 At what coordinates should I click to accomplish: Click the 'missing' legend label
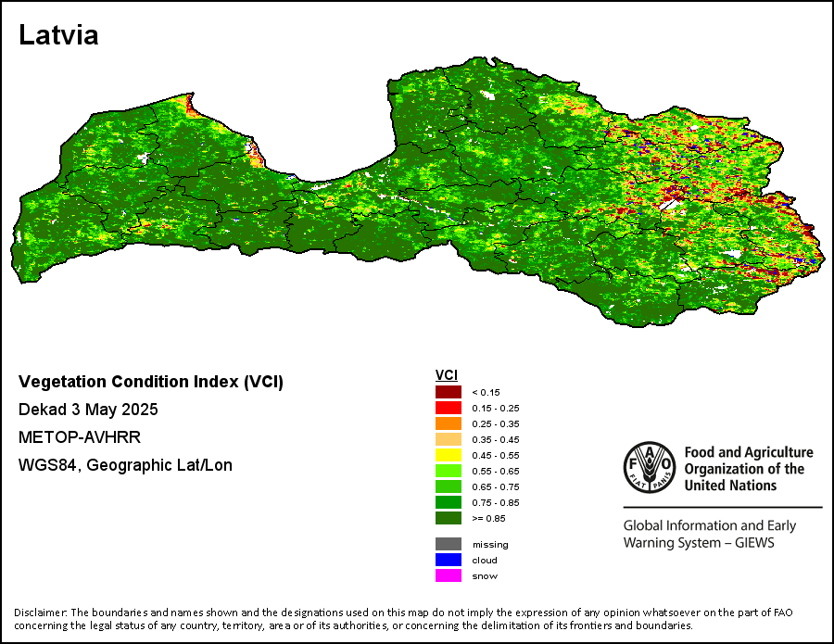490,545
